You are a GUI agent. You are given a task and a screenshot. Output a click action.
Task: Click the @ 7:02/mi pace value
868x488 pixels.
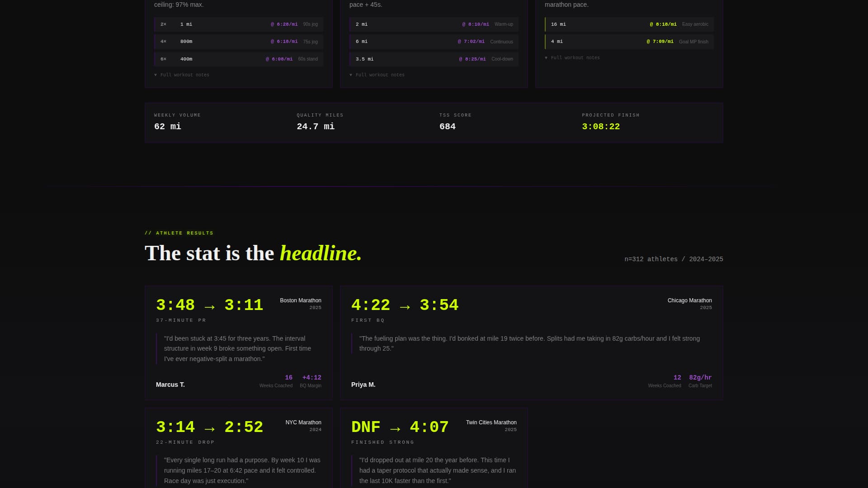(x=471, y=42)
